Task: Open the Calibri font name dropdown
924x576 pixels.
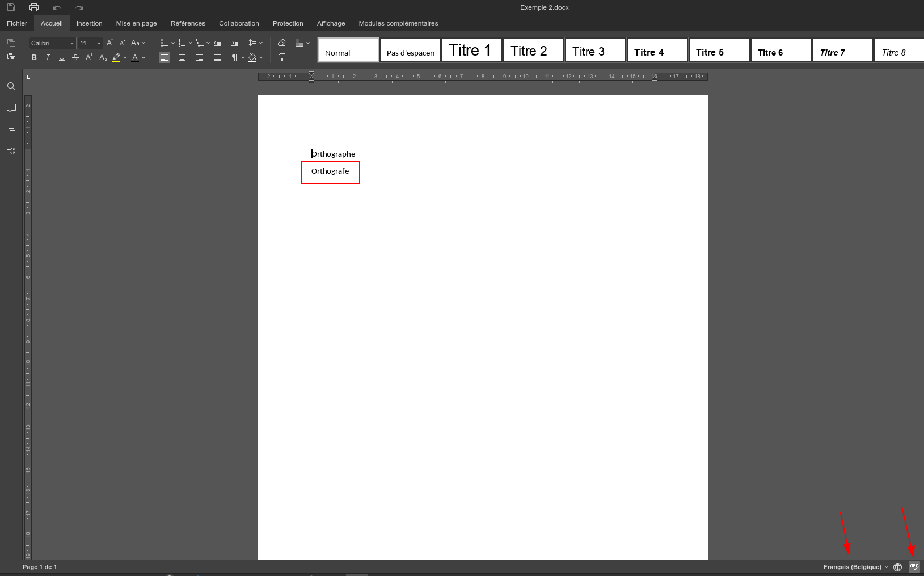Action: click(71, 43)
